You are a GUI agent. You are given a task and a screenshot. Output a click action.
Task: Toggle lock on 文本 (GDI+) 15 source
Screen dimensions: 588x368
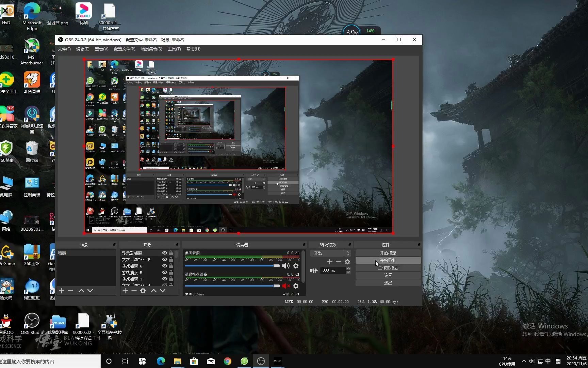pos(171,260)
